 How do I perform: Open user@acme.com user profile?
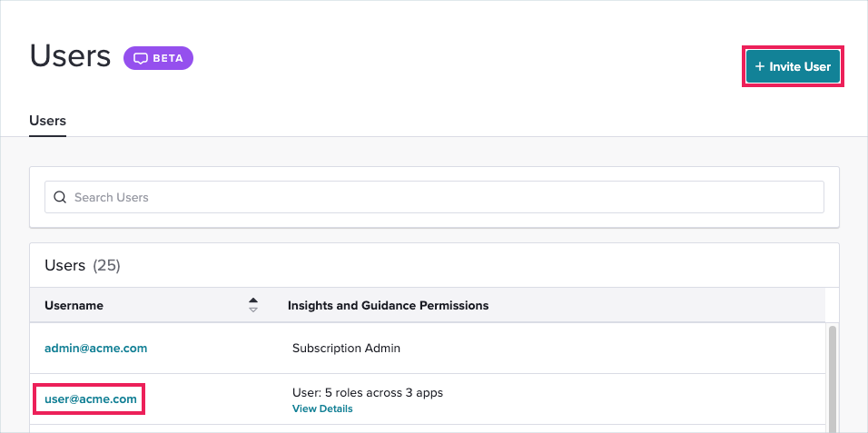(x=91, y=399)
